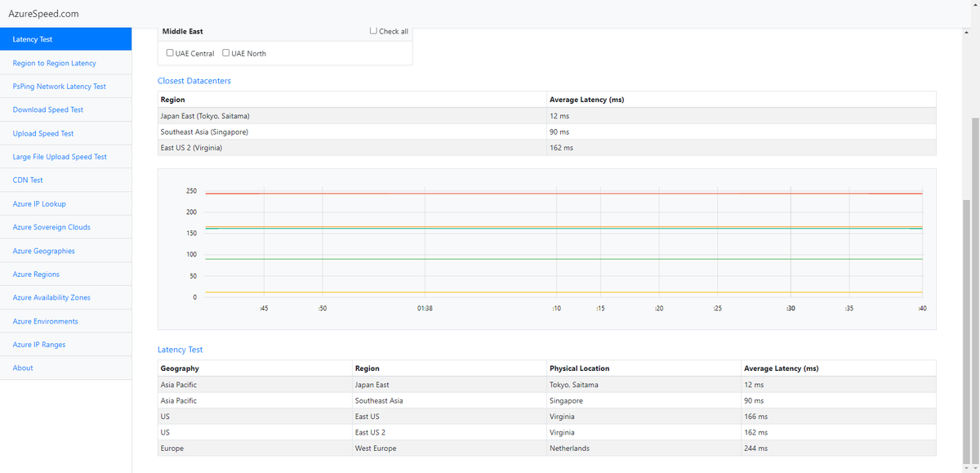This screenshot has height=473, width=980.
Task: Click the Middle East group heading
Action: [x=183, y=31]
